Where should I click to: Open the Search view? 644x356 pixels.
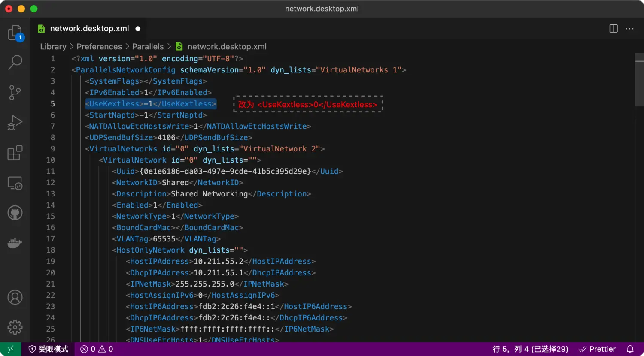click(15, 63)
